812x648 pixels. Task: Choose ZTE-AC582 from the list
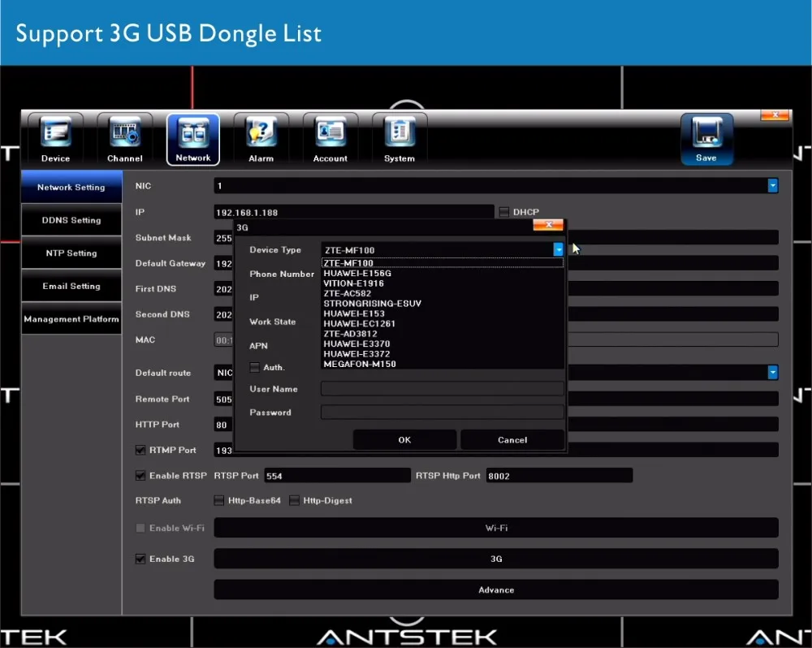coord(443,293)
